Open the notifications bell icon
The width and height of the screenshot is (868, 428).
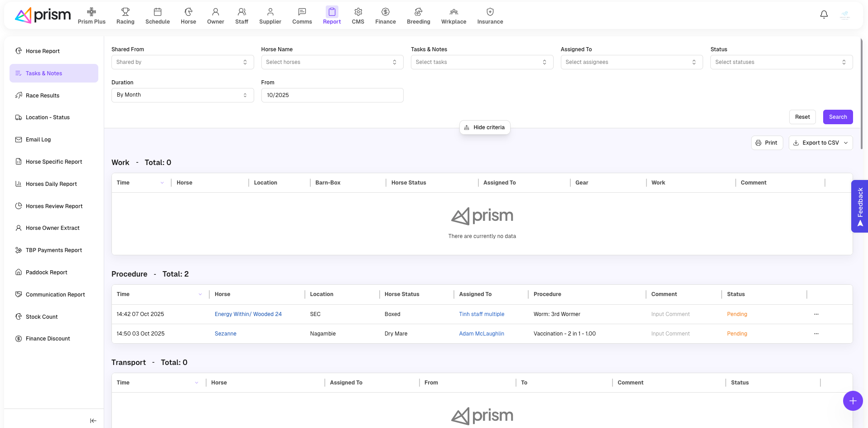pos(824,15)
